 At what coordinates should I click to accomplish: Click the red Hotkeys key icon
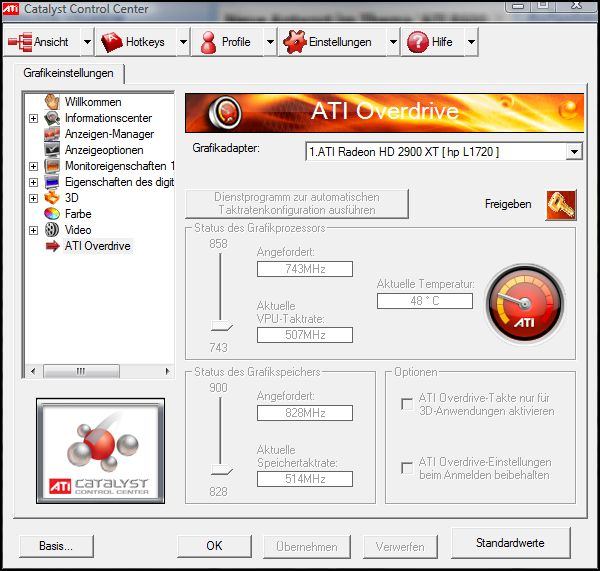[111, 42]
